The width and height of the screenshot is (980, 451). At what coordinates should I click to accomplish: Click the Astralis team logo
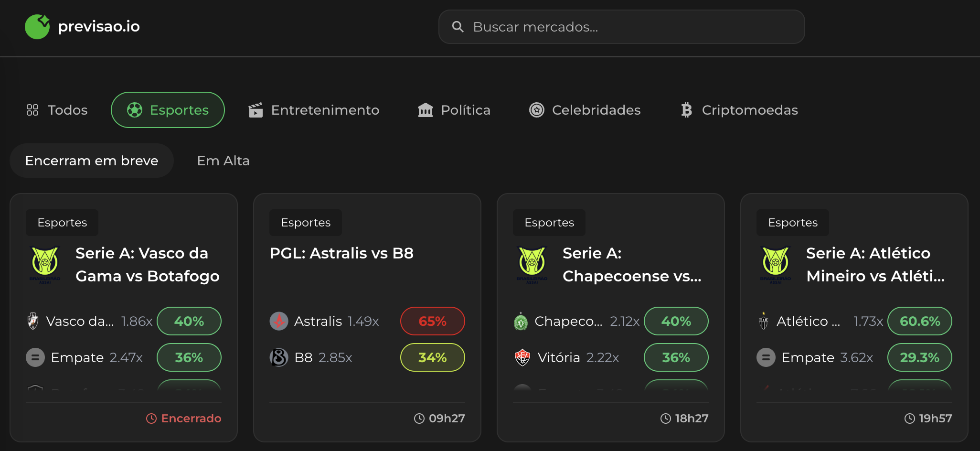(x=279, y=321)
